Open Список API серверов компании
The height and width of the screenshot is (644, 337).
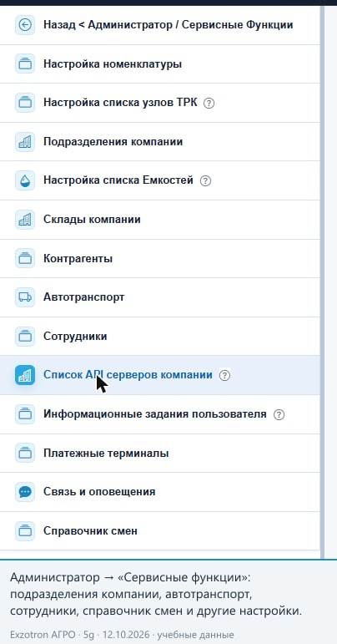(x=160, y=375)
